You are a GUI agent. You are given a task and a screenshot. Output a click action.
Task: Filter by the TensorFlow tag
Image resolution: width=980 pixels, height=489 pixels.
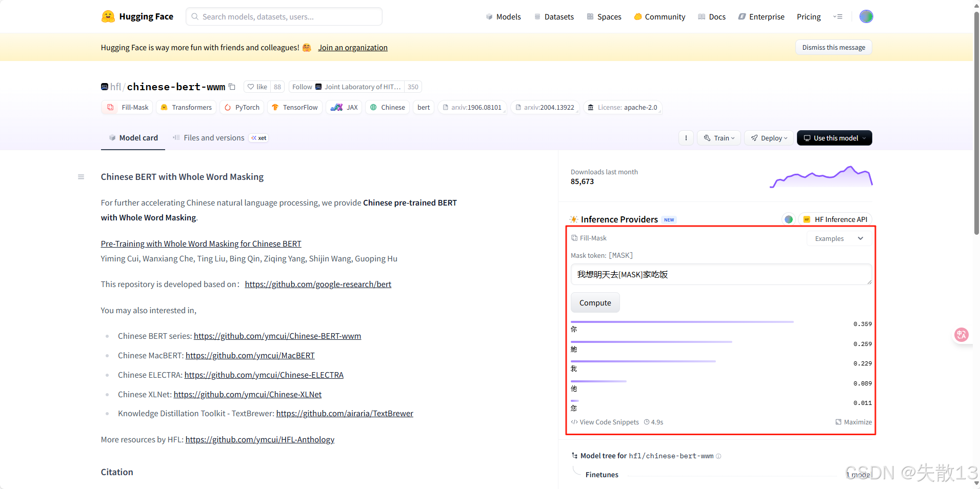coord(295,107)
